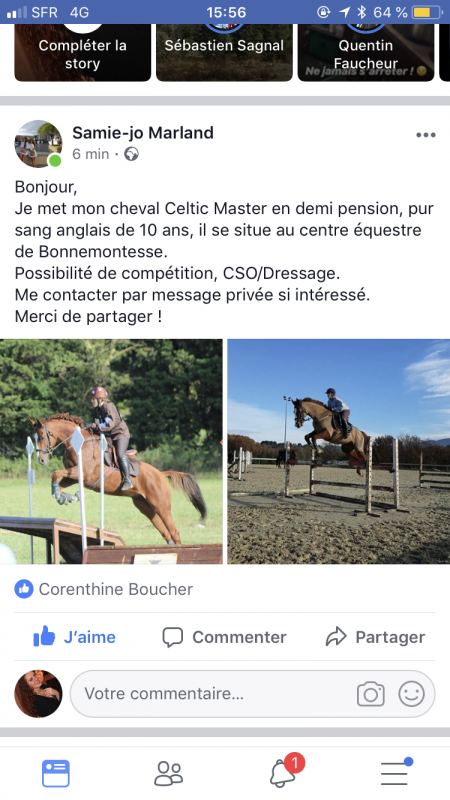Open Samie-jo Marland's profile name
Image resolution: width=450 pixels, height=800 pixels.
(x=143, y=133)
